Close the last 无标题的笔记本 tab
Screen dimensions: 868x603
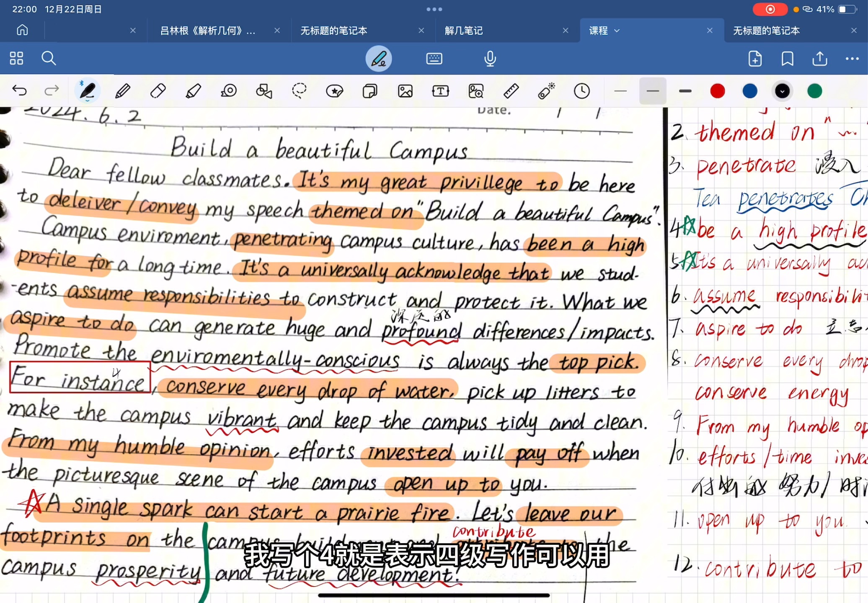click(x=854, y=31)
